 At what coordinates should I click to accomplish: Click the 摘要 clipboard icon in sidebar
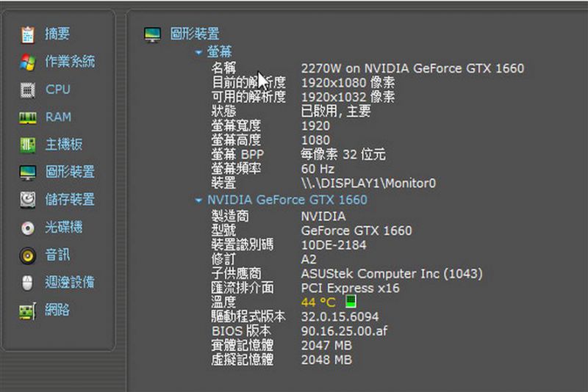click(28, 35)
